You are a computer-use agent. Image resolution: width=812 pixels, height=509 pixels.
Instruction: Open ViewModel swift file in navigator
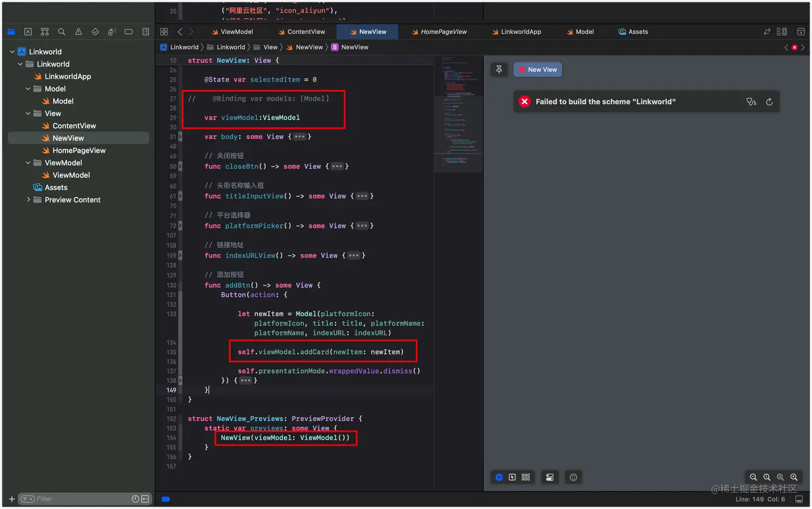click(71, 176)
